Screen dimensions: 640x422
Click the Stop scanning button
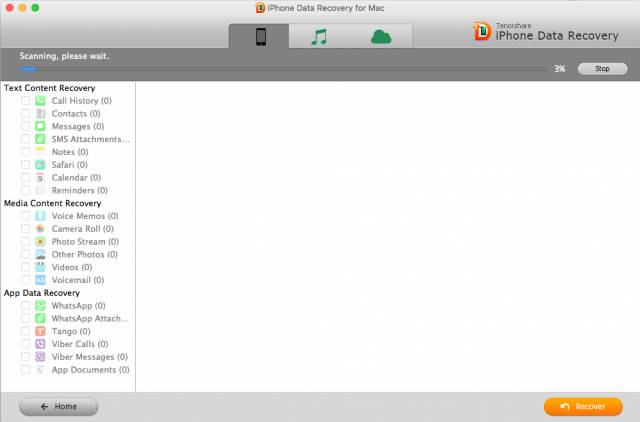click(602, 69)
